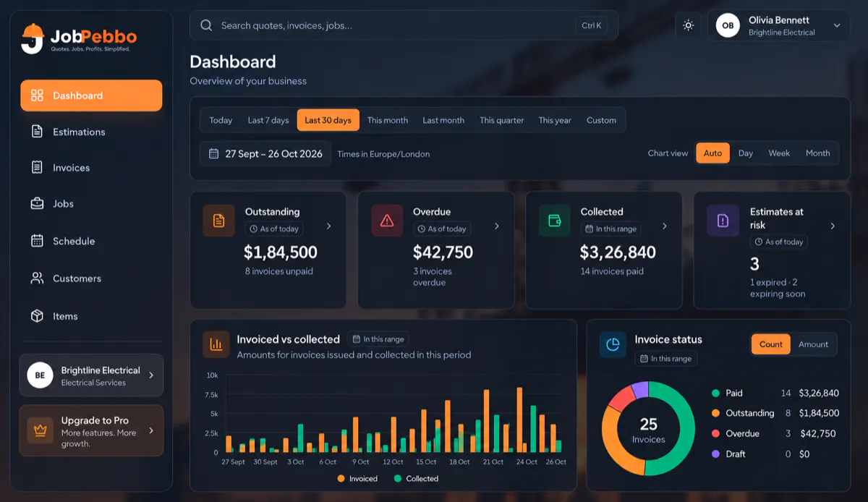The image size is (868, 502).
Task: Open the 27 Sept – 26 Oct 2026 date picker
Action: click(265, 153)
